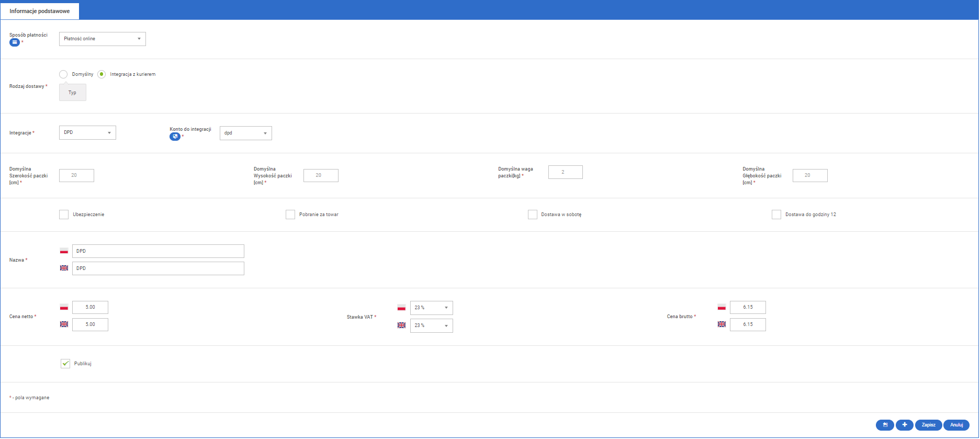Click the plus icon button next to Zapisz

904,425
